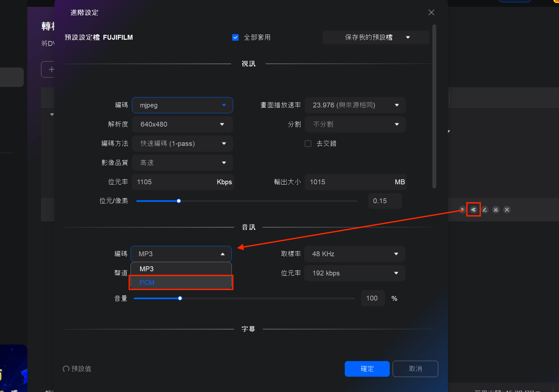Click the output size 1015 MB field

pyautogui.click(x=356, y=182)
